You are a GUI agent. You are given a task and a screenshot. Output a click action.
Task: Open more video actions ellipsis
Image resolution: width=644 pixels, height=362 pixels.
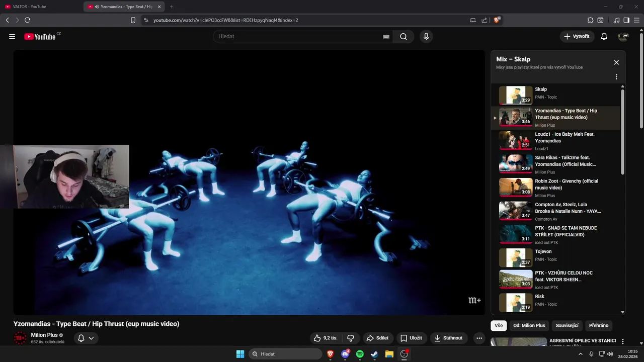(479, 338)
